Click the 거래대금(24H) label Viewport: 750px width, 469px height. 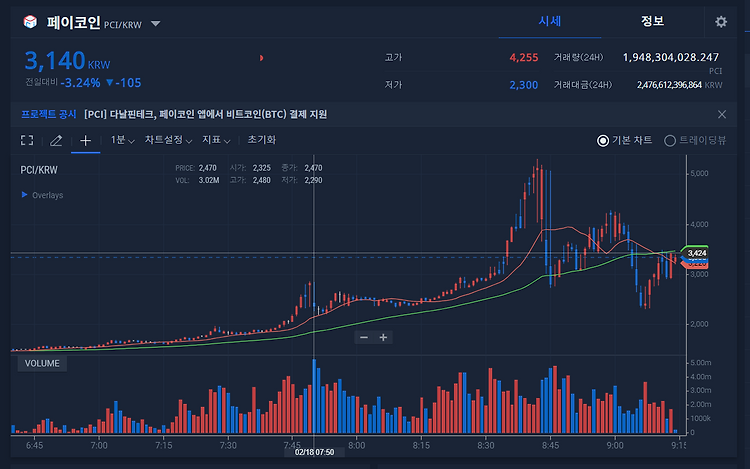pos(583,85)
